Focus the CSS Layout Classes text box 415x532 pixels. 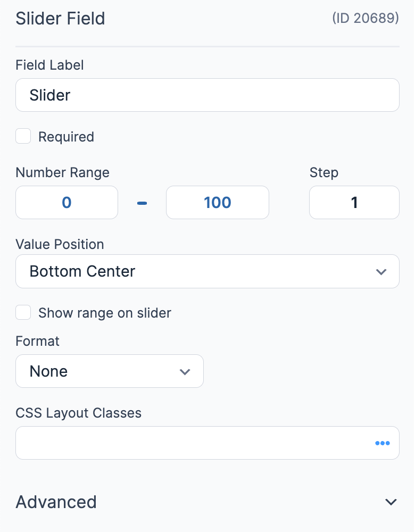coord(207,443)
